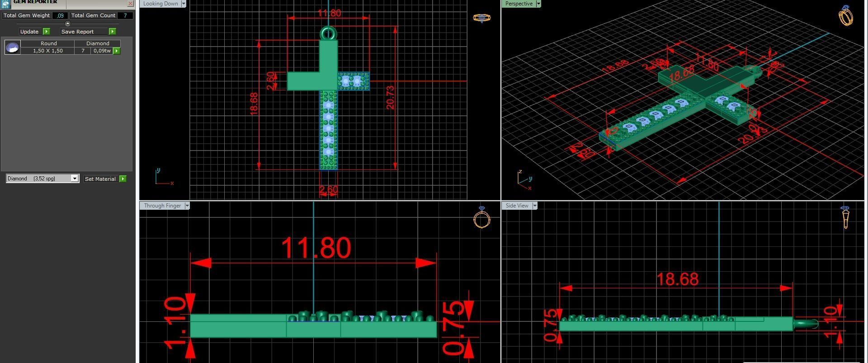Viewport: 868px width, 363px height.
Task: Click the Round cell in the gem table
Action: [48, 43]
